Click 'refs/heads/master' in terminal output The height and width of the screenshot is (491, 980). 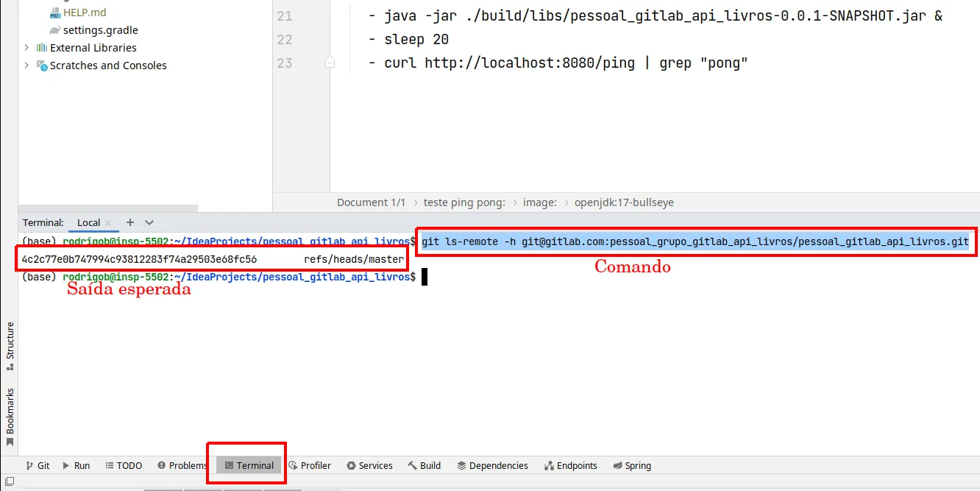tap(354, 259)
